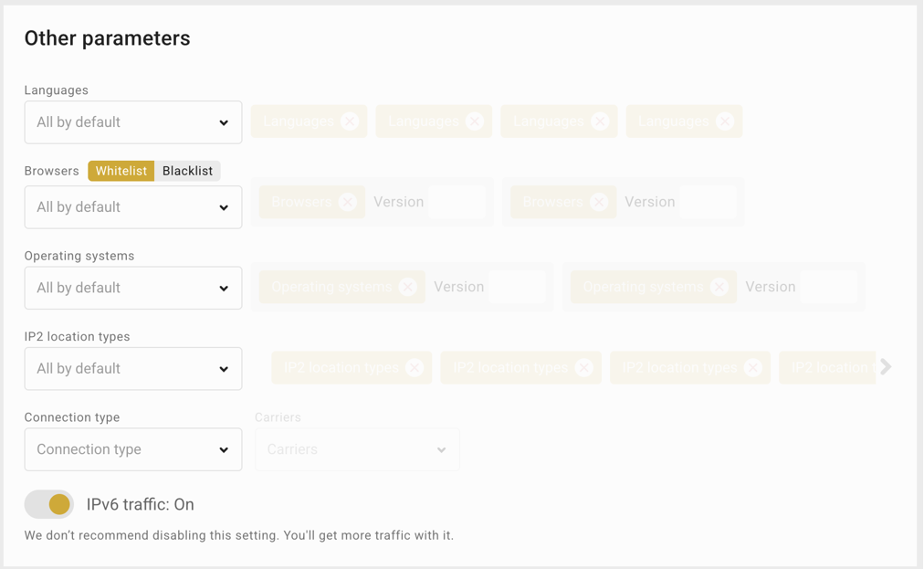Screen dimensions: 924x569
Task: Remove the third IP2 location types tag
Action: coord(753,368)
